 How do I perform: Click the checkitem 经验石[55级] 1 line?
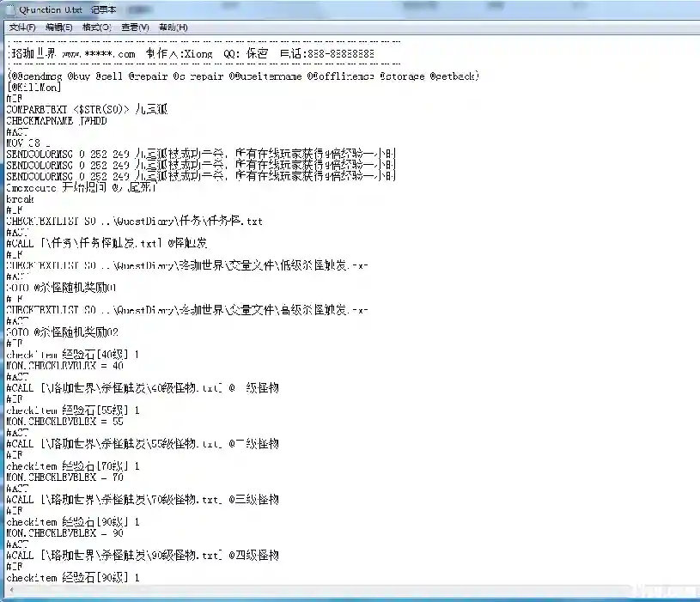click(73, 410)
